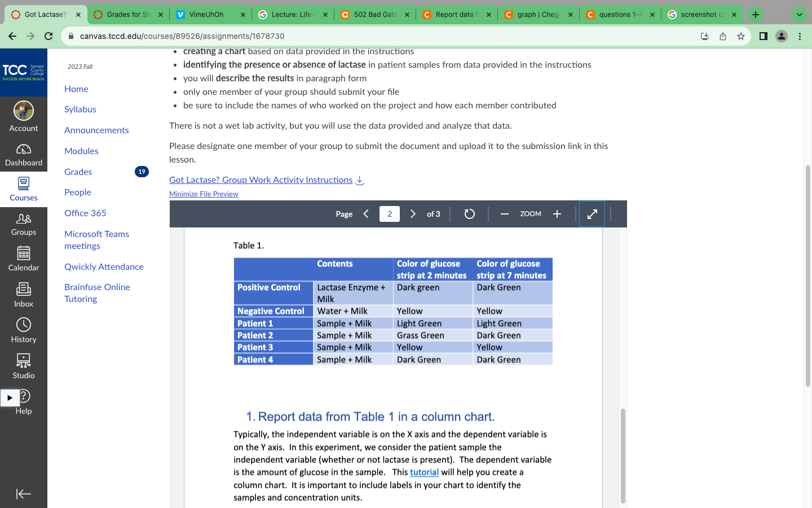Download the Got Lactase instructions file

(x=360, y=180)
